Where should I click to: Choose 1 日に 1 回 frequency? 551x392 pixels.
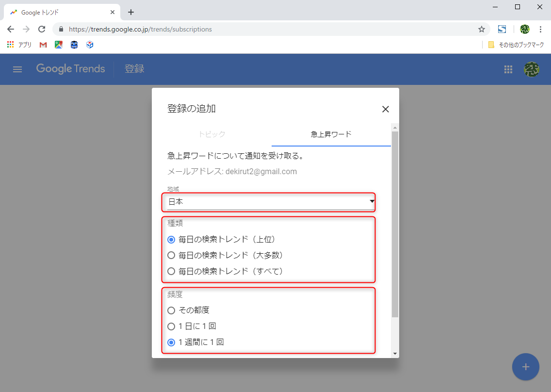(x=171, y=326)
